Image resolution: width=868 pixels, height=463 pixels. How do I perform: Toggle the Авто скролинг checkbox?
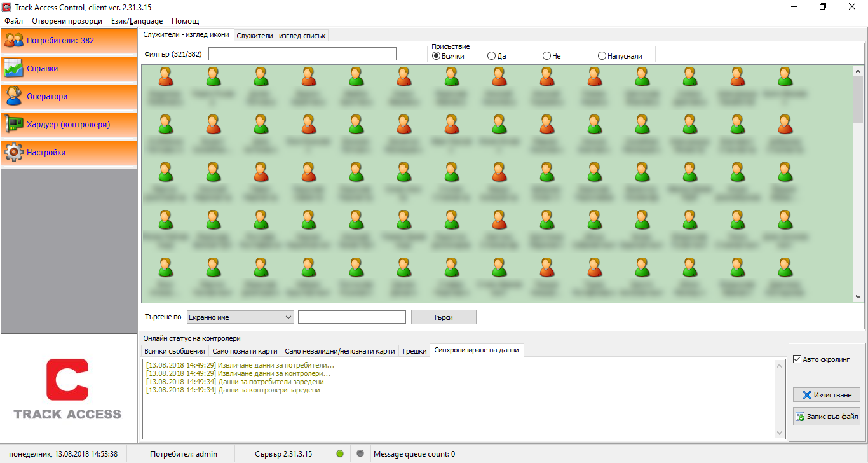(x=797, y=359)
